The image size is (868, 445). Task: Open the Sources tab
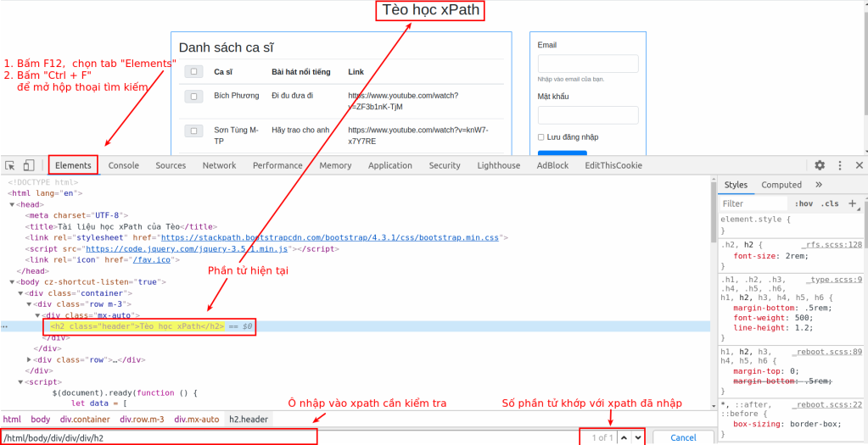[171, 165]
